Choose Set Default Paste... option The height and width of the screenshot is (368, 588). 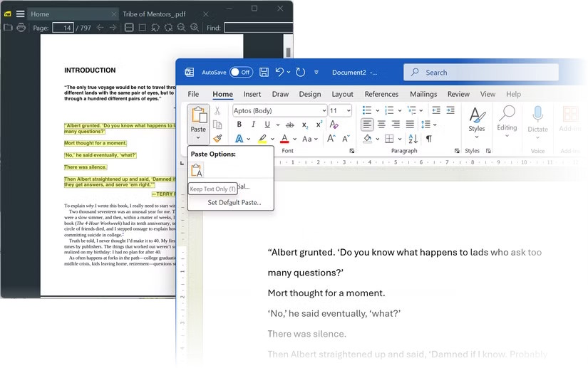234,202
